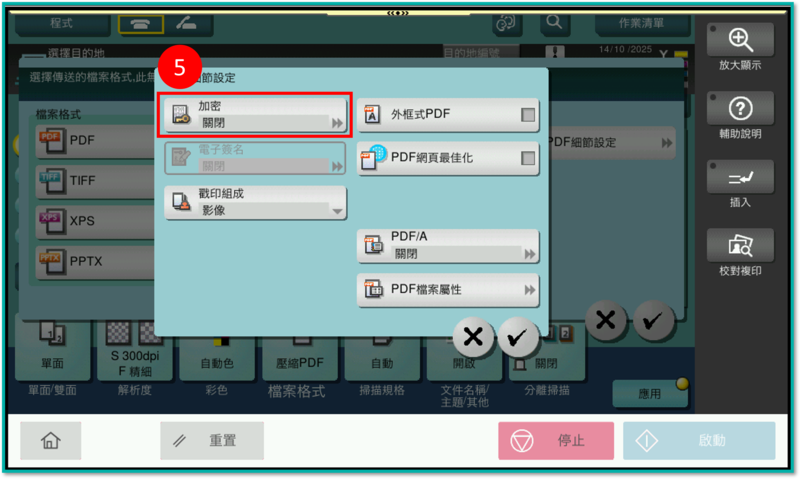
Task: Click the PDF/A document icon
Action: point(373,245)
